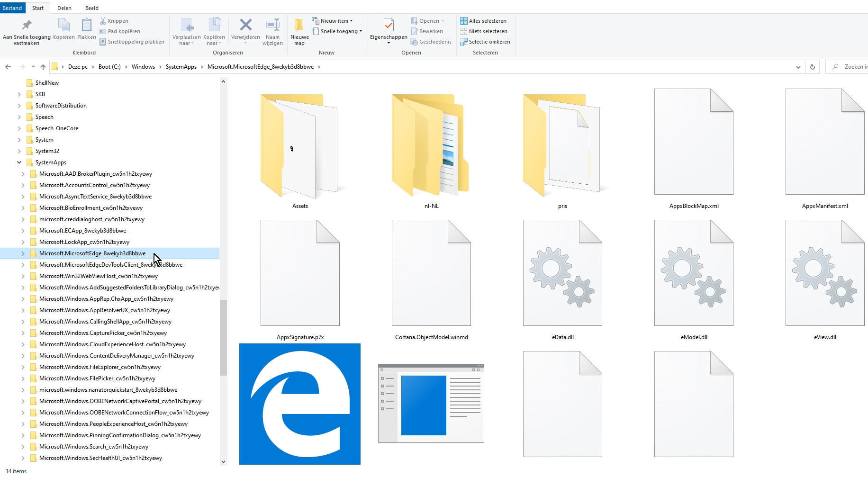The image size is (868, 477).
Task: Click the Verwijderen (delete) icon
Action: click(245, 26)
